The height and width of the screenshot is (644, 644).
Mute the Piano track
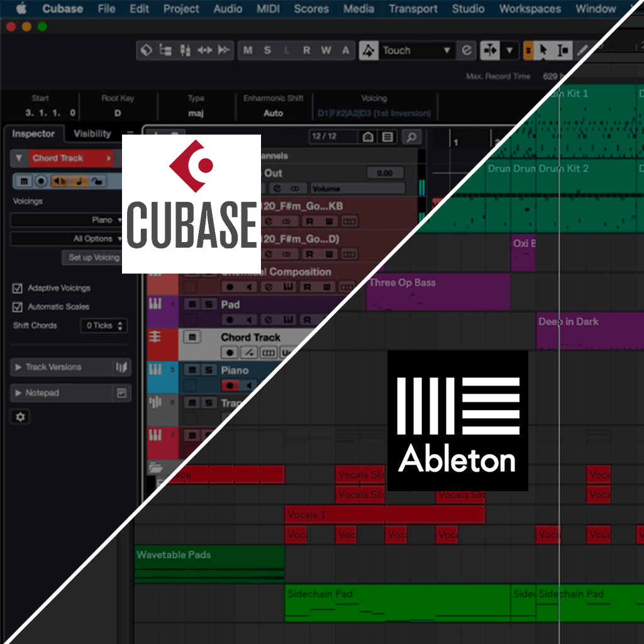point(192,370)
